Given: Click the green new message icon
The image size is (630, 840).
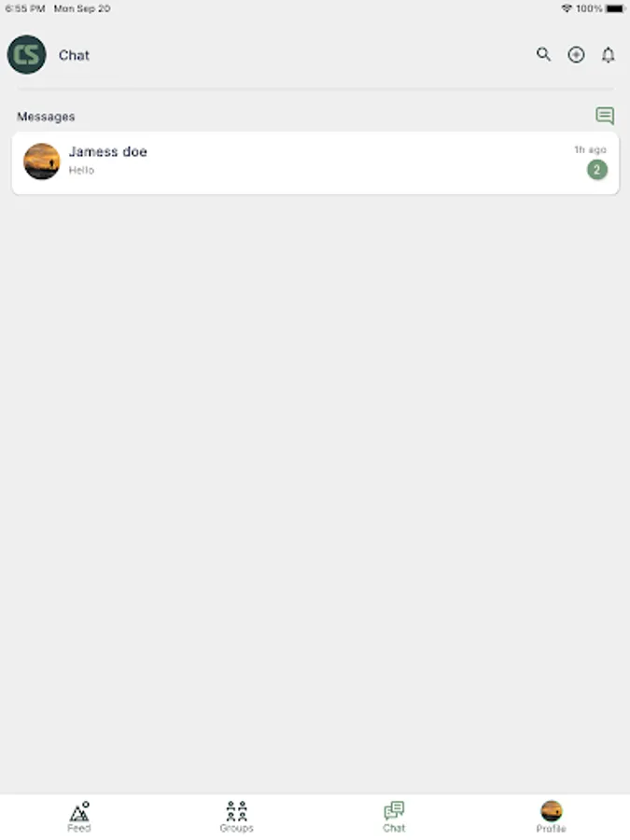Looking at the screenshot, I should 605,115.
